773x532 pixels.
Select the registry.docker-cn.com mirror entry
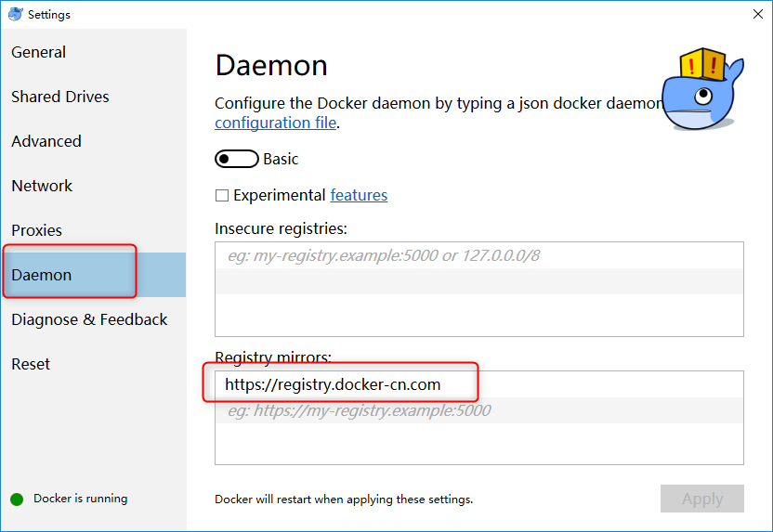(x=479, y=384)
